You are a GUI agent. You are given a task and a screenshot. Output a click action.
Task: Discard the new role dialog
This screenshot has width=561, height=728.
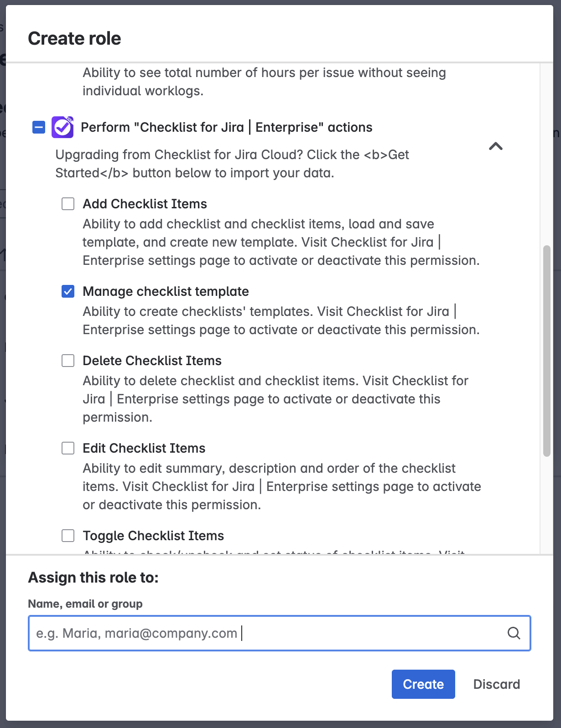pos(496,684)
